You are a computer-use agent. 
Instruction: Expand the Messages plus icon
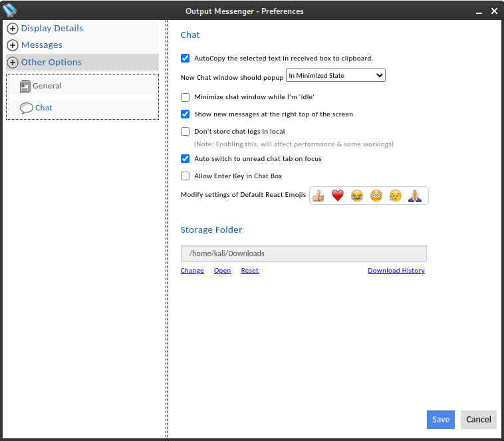pyautogui.click(x=13, y=45)
